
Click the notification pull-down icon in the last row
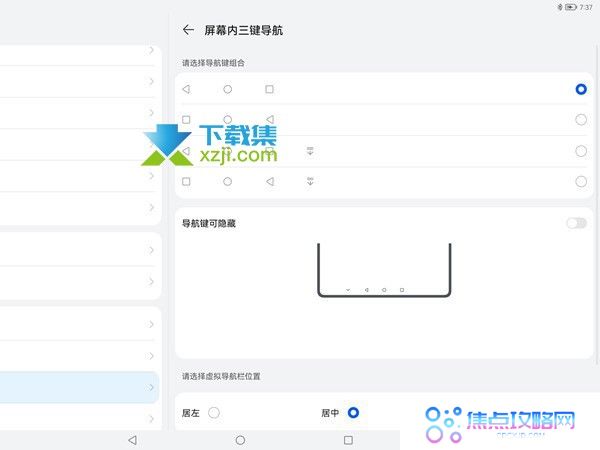point(310,181)
